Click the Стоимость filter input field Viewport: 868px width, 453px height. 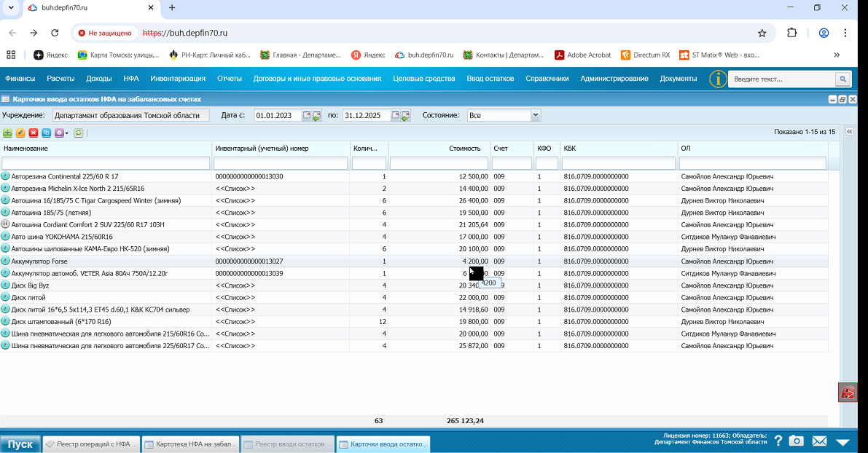click(439, 163)
